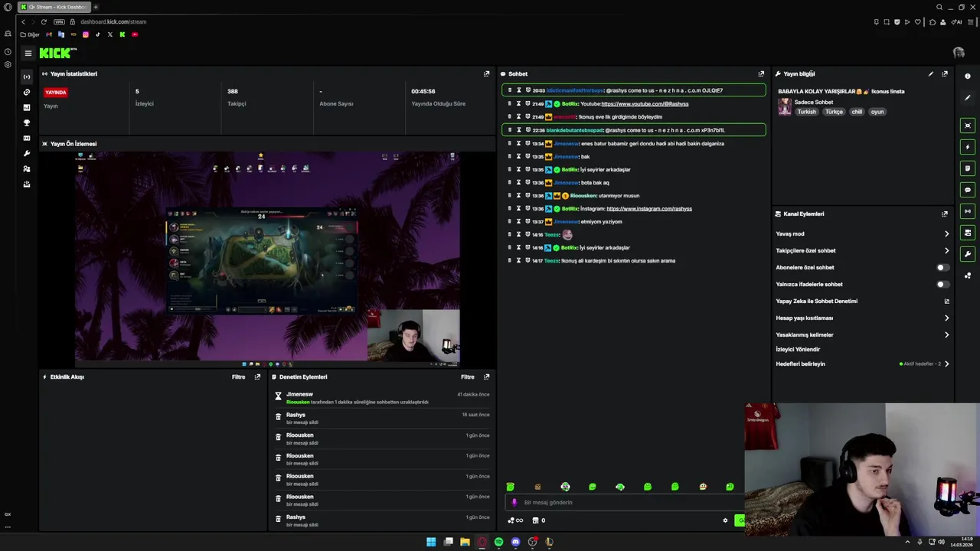Click the info icon in the right sidebar
The image size is (980, 551).
tap(968, 76)
